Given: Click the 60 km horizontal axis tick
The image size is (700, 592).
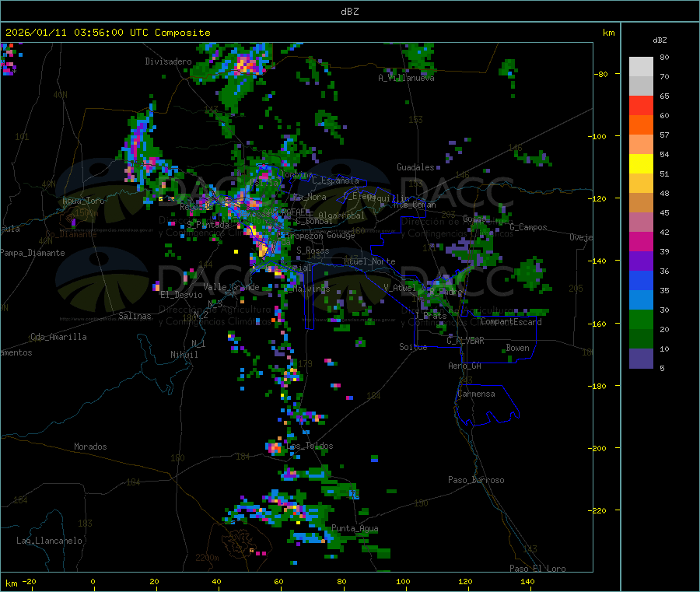Looking at the screenshot, I should click(278, 581).
